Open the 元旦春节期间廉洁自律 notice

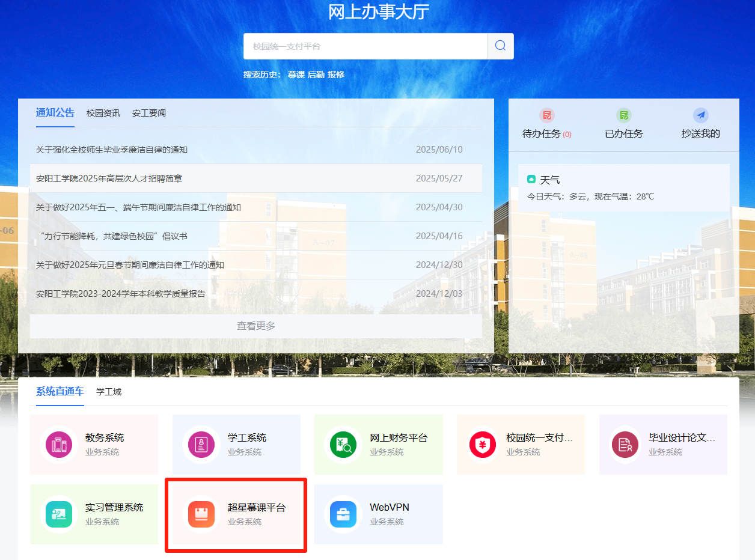click(x=130, y=265)
